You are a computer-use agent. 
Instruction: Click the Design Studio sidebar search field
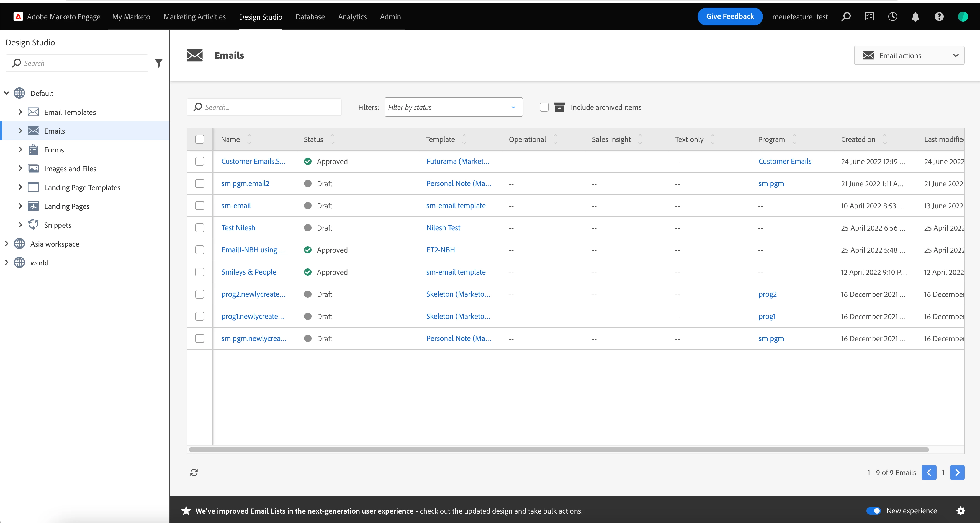[x=80, y=63]
